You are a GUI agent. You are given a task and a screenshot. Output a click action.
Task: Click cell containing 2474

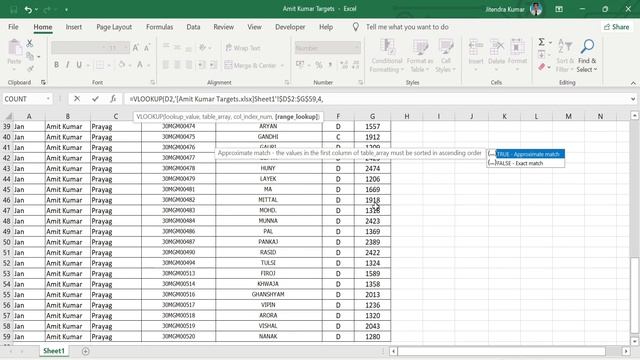tap(372, 168)
